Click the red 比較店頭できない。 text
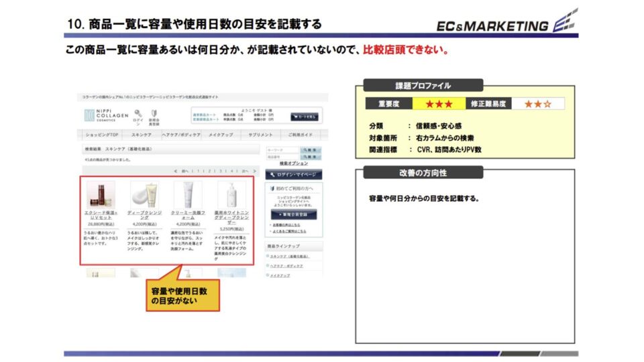Viewport: 644px width, 362px height. click(x=406, y=50)
